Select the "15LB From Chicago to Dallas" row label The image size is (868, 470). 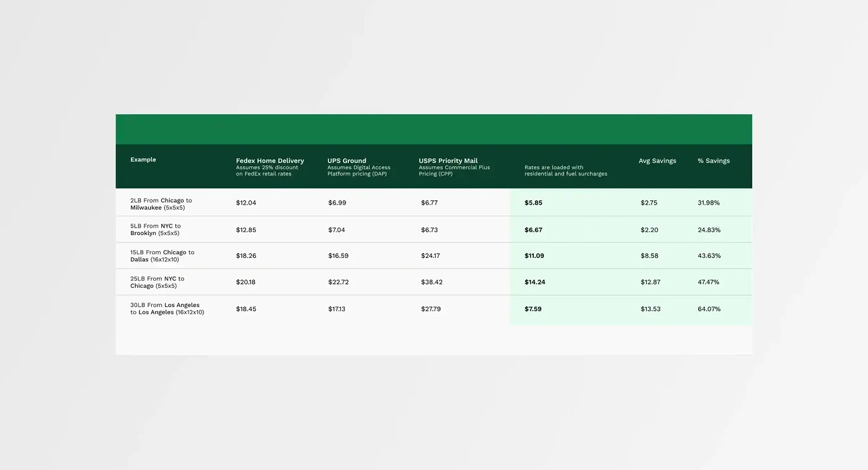pyautogui.click(x=162, y=256)
